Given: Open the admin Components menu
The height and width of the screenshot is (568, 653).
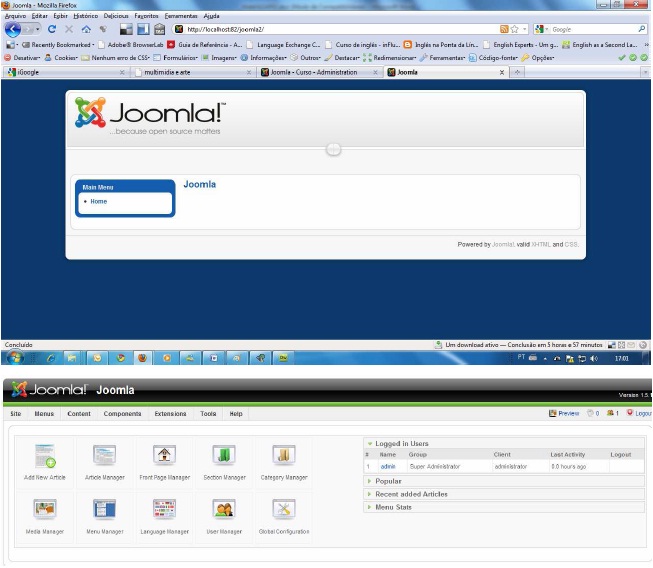Looking at the screenshot, I should click(x=122, y=414).
